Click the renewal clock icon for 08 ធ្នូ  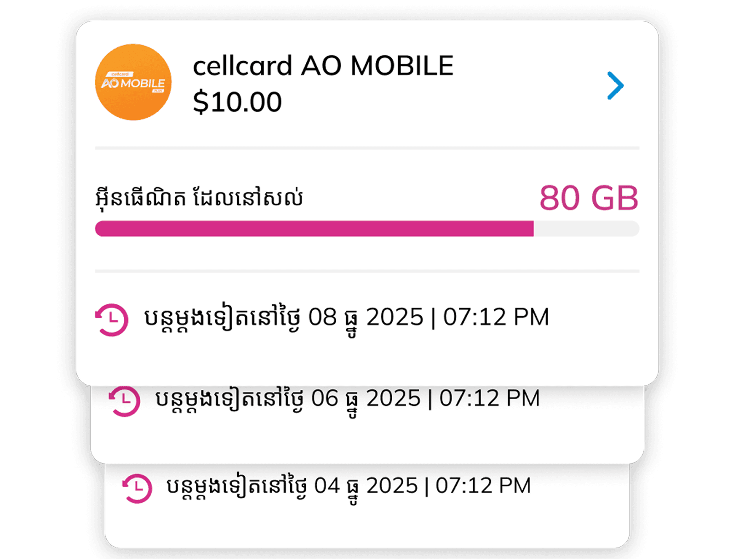pos(111,319)
